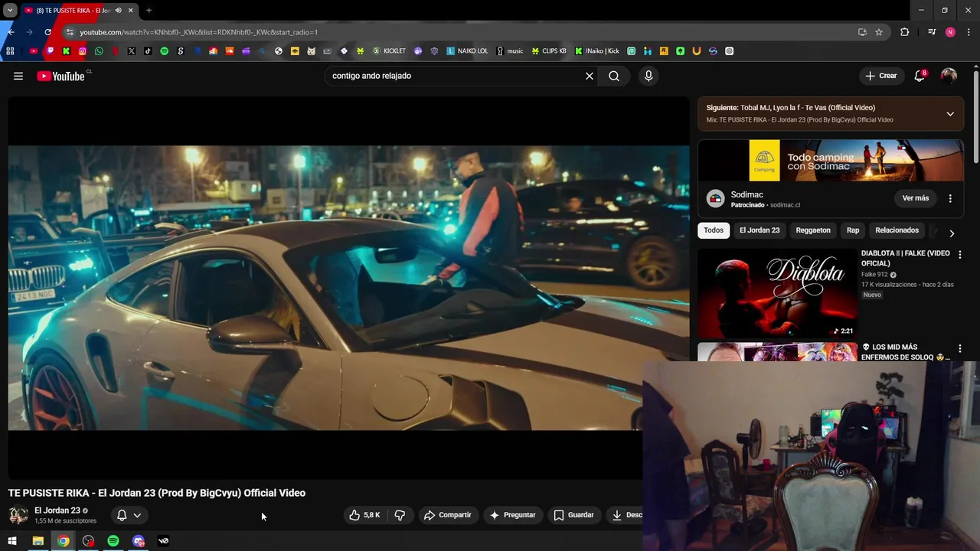
Task: Open the YouTube hamburger guide menu
Action: point(18,76)
